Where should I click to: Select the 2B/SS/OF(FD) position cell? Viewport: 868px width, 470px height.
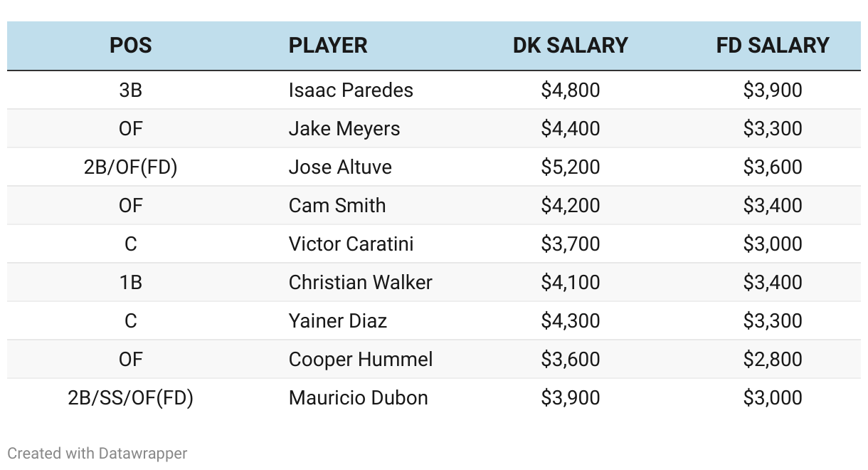pyautogui.click(x=130, y=398)
